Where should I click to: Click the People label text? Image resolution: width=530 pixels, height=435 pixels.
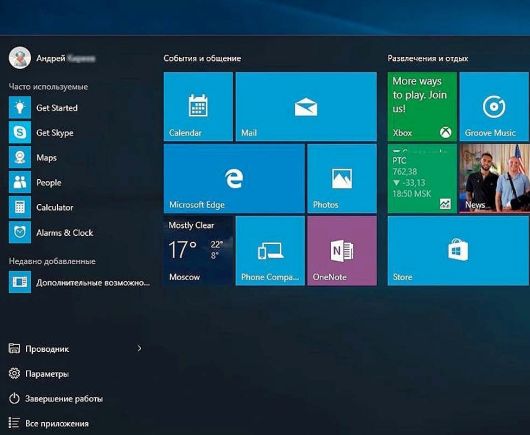pos(49,183)
